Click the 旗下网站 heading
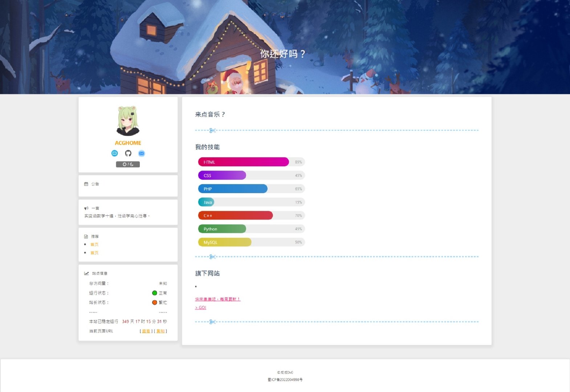This screenshot has height=392, width=570. (207, 273)
